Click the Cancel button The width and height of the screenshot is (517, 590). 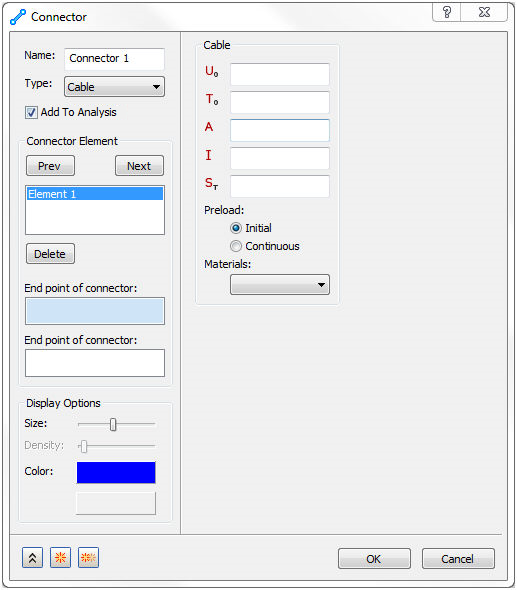click(458, 559)
